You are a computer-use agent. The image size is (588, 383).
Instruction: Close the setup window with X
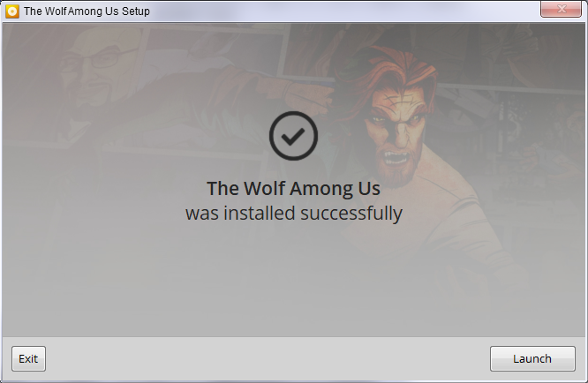[x=561, y=9]
